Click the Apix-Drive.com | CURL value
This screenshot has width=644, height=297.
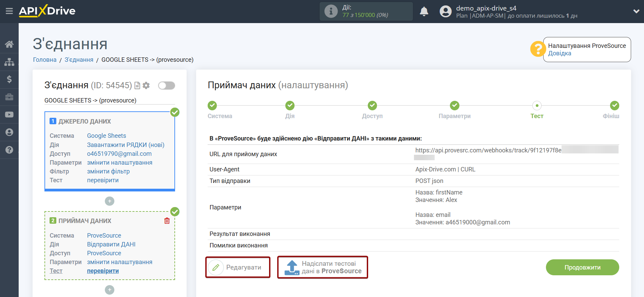coord(445,169)
